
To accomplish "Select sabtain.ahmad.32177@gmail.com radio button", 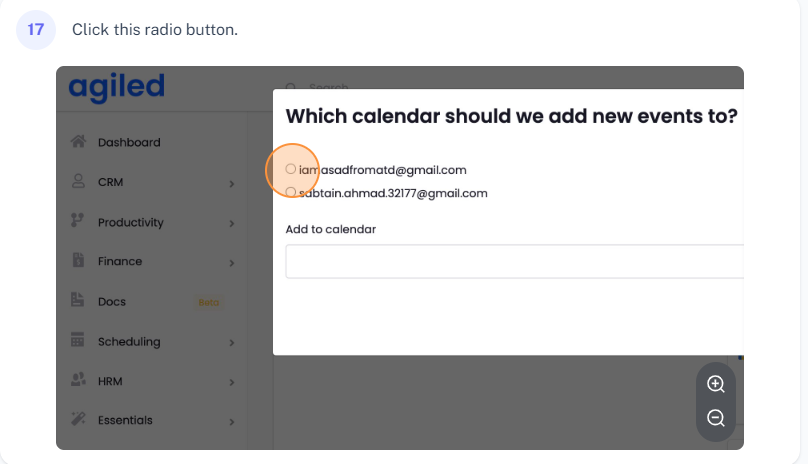I will click(291, 192).
